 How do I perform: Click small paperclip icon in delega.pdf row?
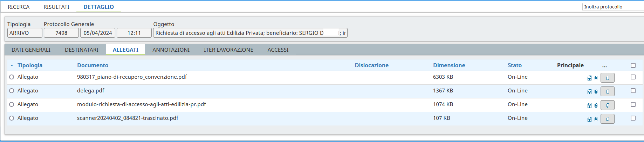click(x=596, y=92)
